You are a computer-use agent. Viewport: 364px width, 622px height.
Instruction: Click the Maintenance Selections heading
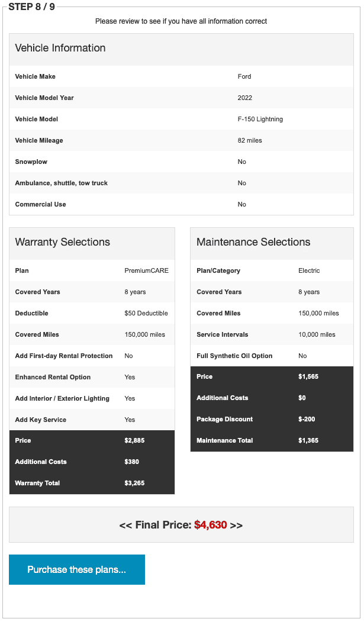click(x=253, y=242)
